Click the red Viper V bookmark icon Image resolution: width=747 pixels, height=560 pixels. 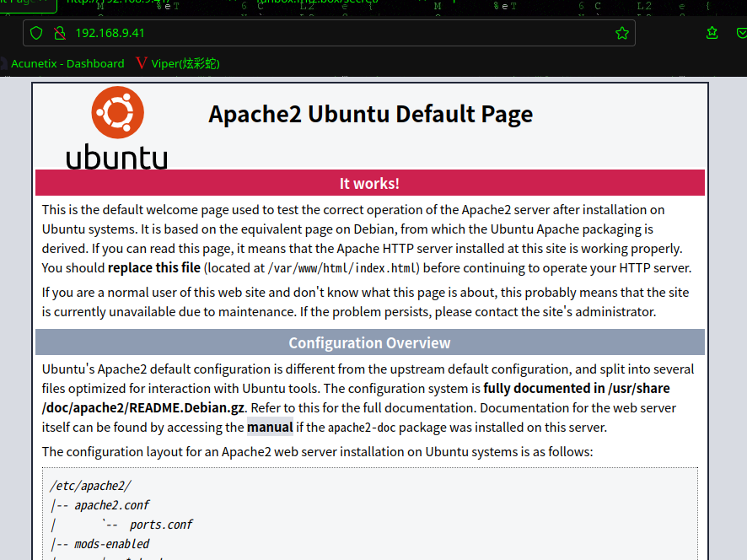click(x=141, y=63)
